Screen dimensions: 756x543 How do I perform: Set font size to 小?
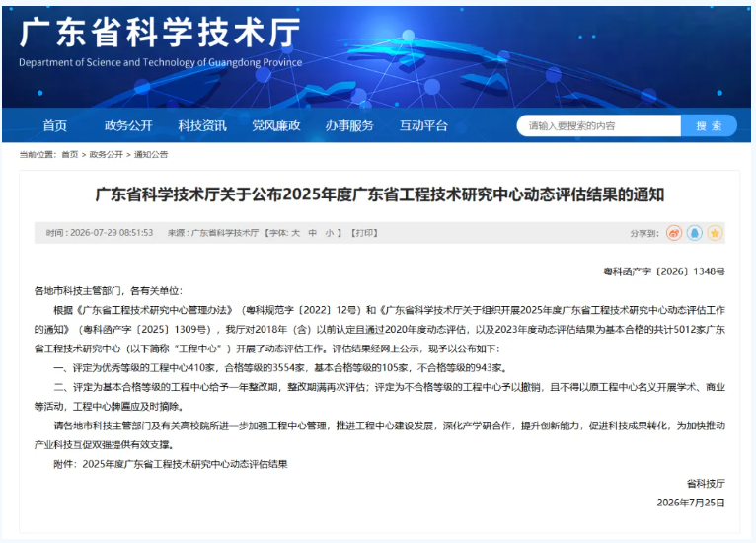[330, 233]
